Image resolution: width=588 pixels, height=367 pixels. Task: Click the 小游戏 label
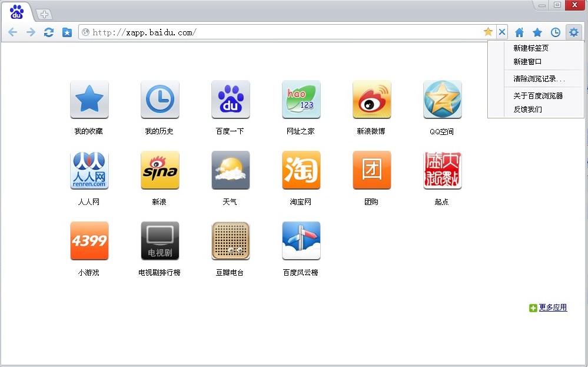coord(88,272)
